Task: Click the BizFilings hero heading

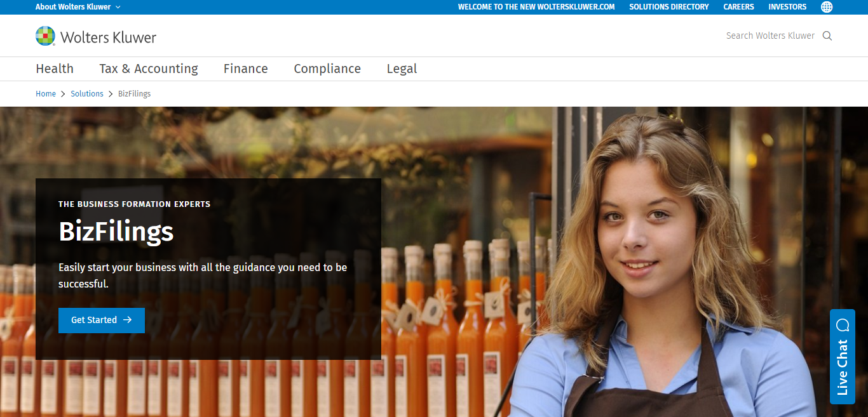Action: [116, 231]
